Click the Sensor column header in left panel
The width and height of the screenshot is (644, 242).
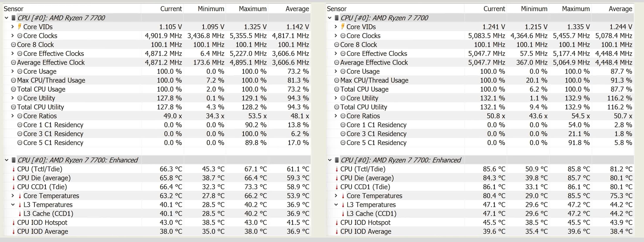pos(14,9)
